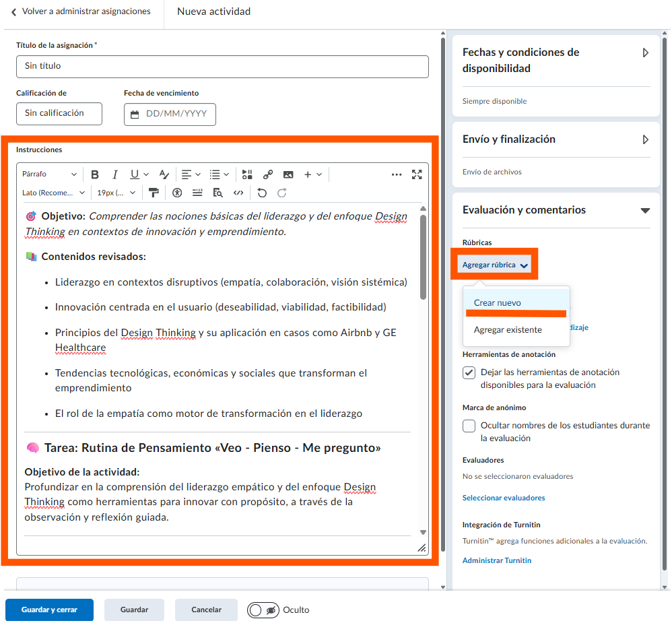Apply italic formatting in the editor
The height and width of the screenshot is (623, 672).
[115, 174]
